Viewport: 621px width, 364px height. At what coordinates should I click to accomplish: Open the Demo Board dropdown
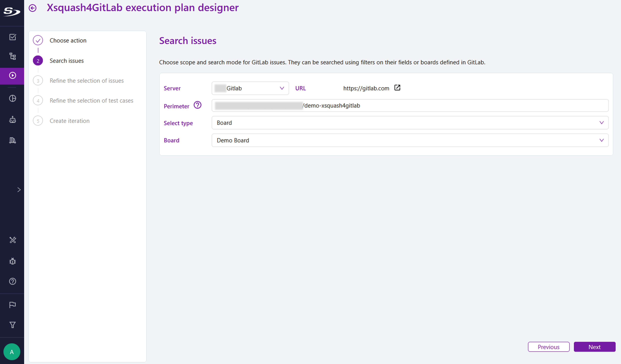(410, 140)
